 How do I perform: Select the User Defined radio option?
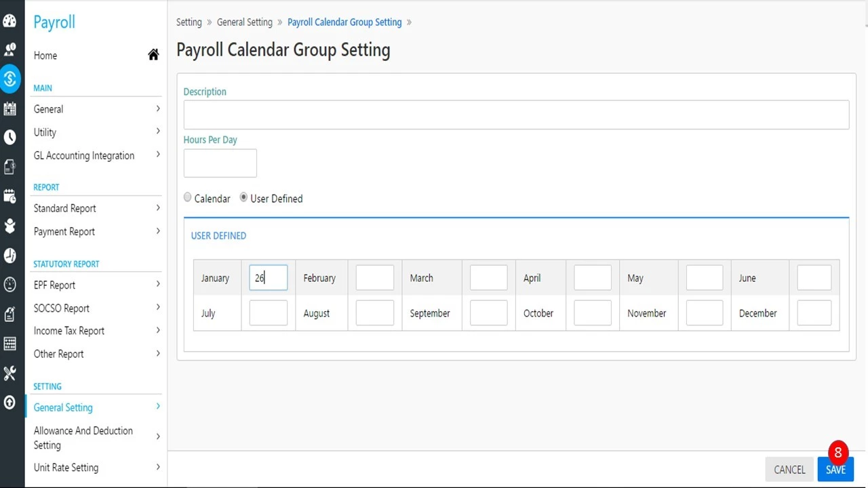pos(244,198)
